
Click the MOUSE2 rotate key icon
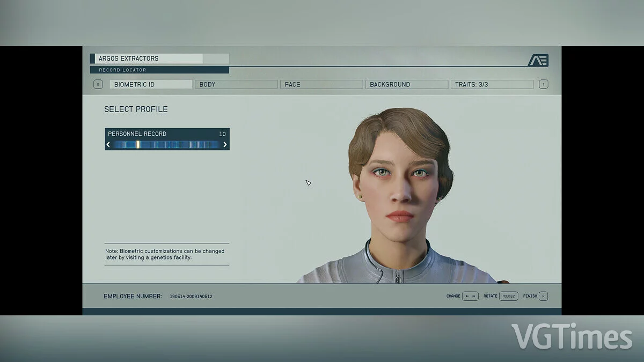point(508,296)
